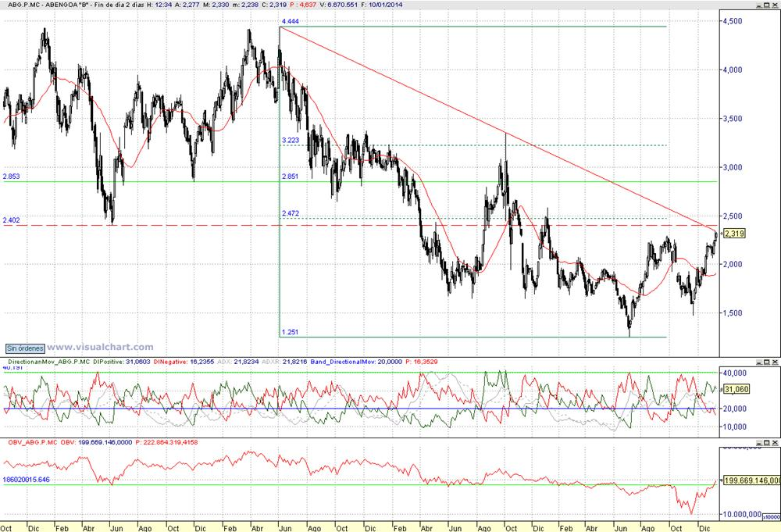The height and width of the screenshot is (532, 781).
Task: Close the main price chart panel
Action: pyautogui.click(x=775, y=5)
